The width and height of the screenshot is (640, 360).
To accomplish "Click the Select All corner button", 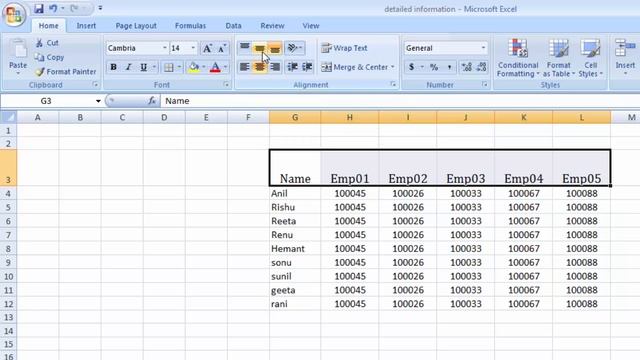I will point(9,118).
